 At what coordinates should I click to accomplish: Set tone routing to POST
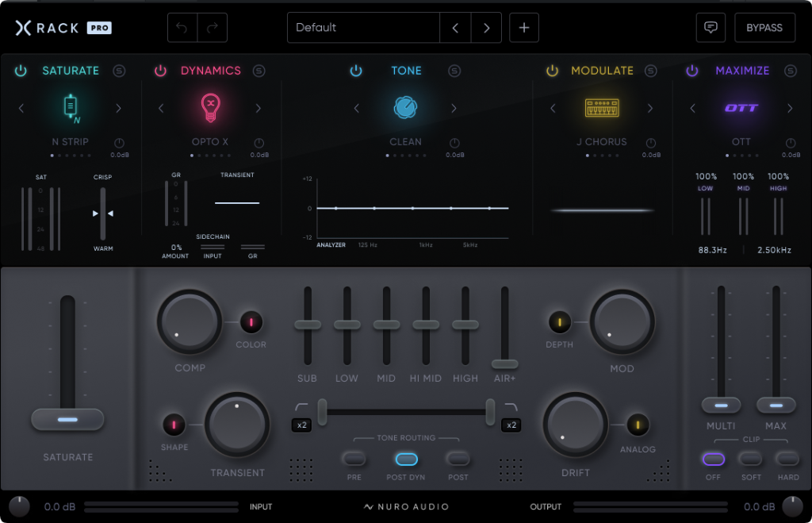click(x=458, y=459)
